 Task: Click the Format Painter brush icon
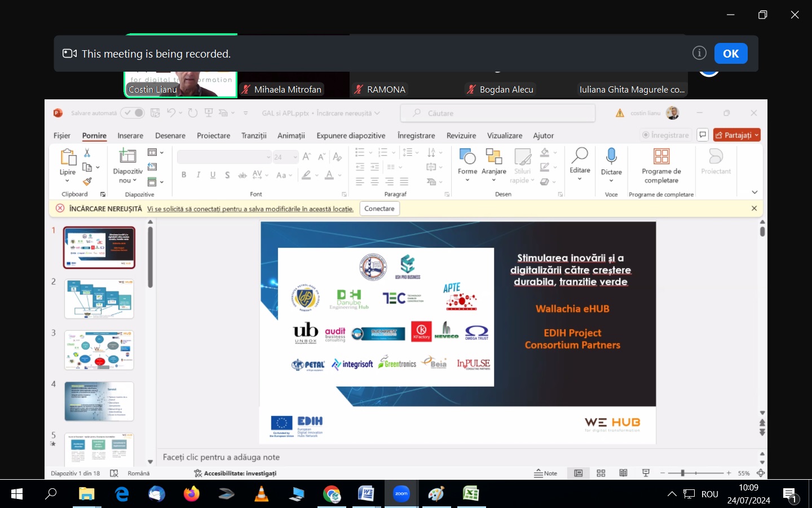(87, 181)
